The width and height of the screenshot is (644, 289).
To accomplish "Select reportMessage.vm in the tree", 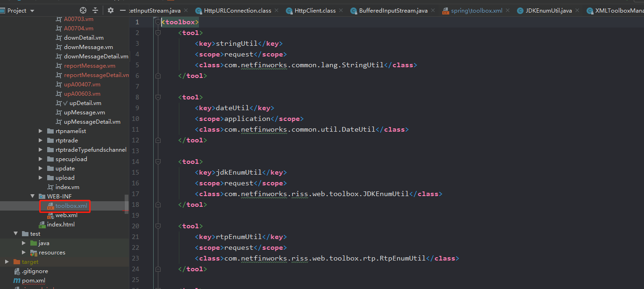I will coord(90,66).
